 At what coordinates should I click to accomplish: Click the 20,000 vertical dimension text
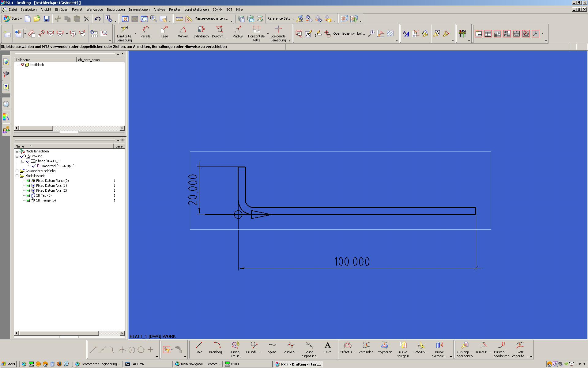click(193, 190)
